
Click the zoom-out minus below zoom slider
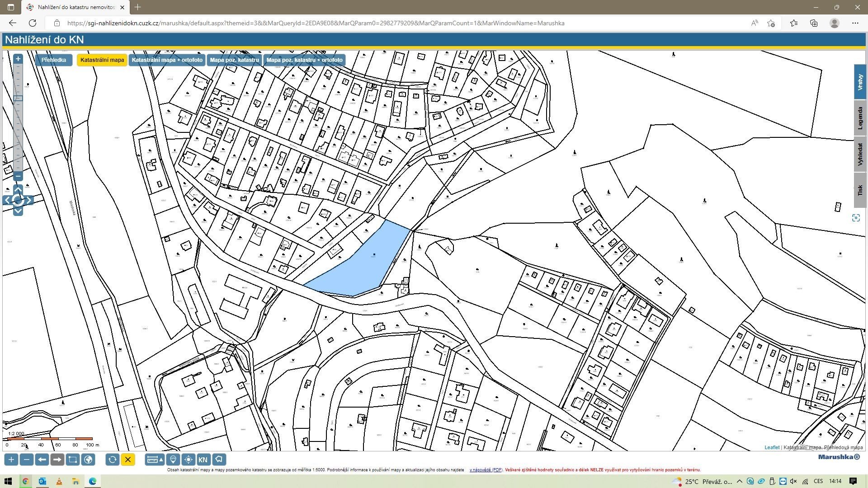(x=18, y=176)
